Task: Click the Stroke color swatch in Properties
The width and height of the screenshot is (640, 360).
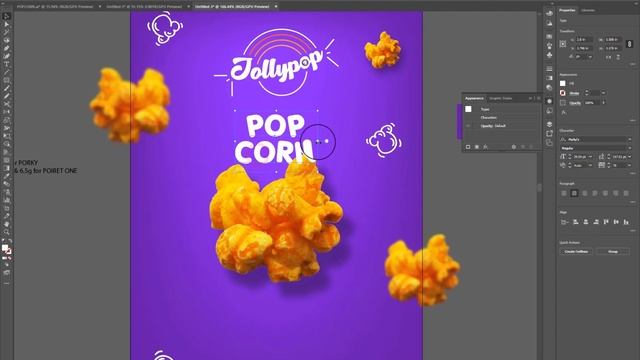Action: point(563,93)
